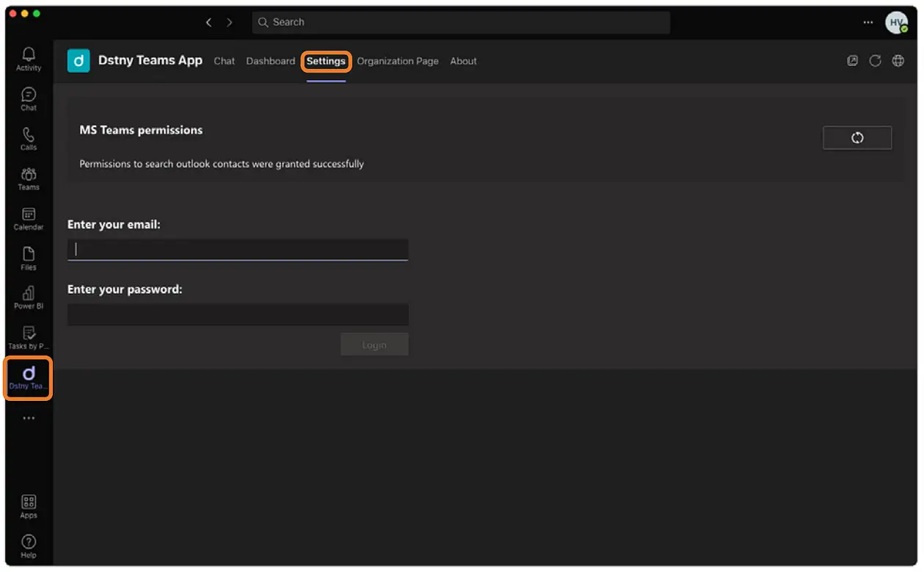Open Files in the sidebar

pyautogui.click(x=29, y=258)
